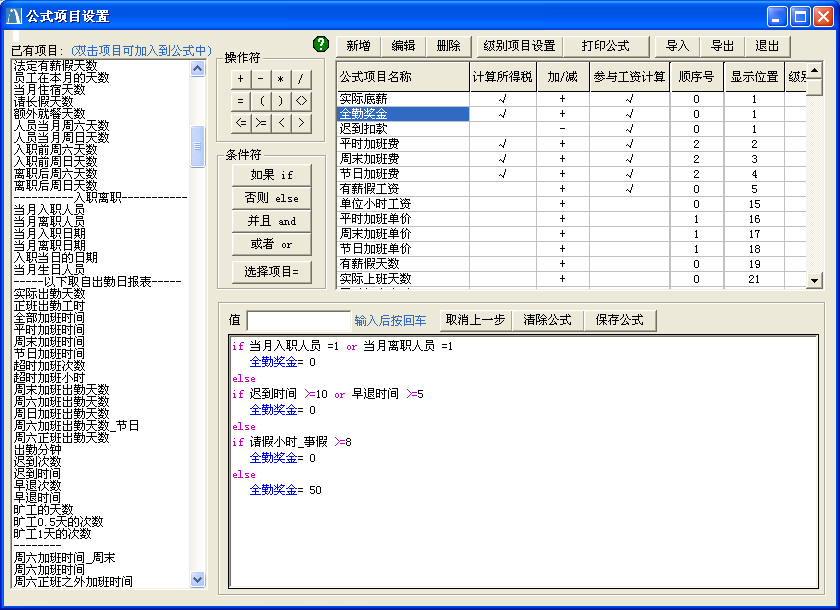The image size is (840, 610).
Task: Click 打印公式 button
Action: pyautogui.click(x=606, y=46)
